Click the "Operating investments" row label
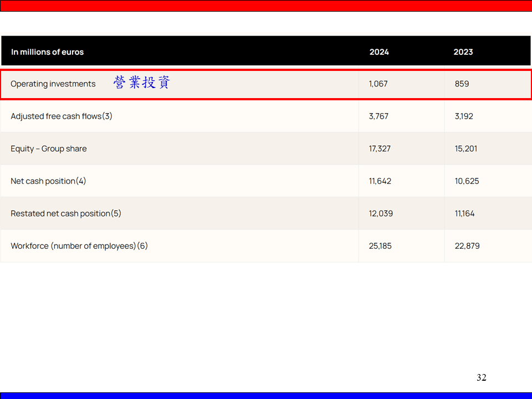532x399 pixels. [53, 84]
